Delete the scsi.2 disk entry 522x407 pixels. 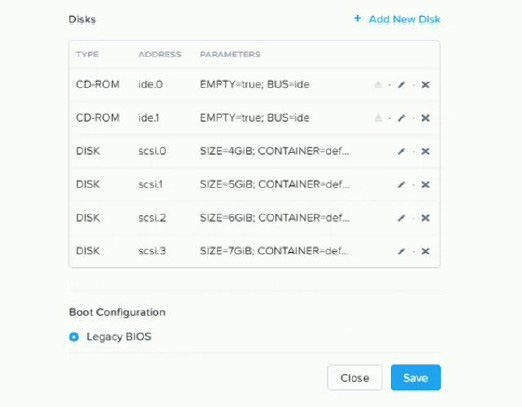click(x=425, y=218)
